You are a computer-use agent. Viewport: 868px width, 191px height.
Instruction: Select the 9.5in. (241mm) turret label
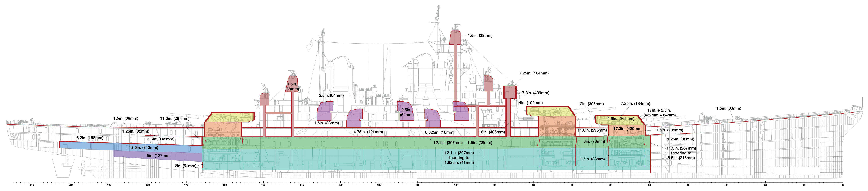coord(621,119)
